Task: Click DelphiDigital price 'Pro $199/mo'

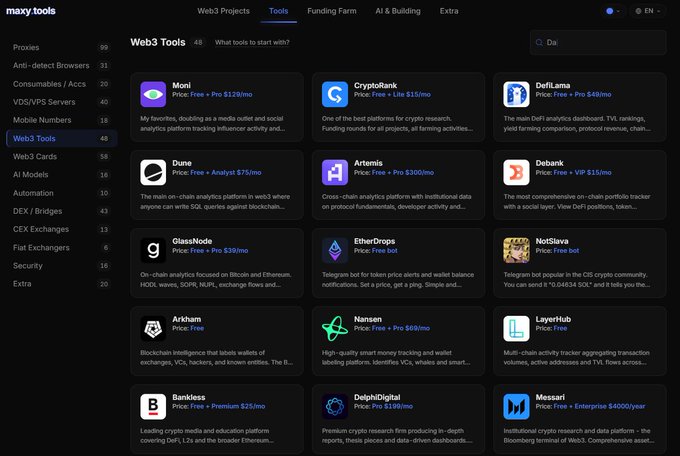Action: point(392,407)
